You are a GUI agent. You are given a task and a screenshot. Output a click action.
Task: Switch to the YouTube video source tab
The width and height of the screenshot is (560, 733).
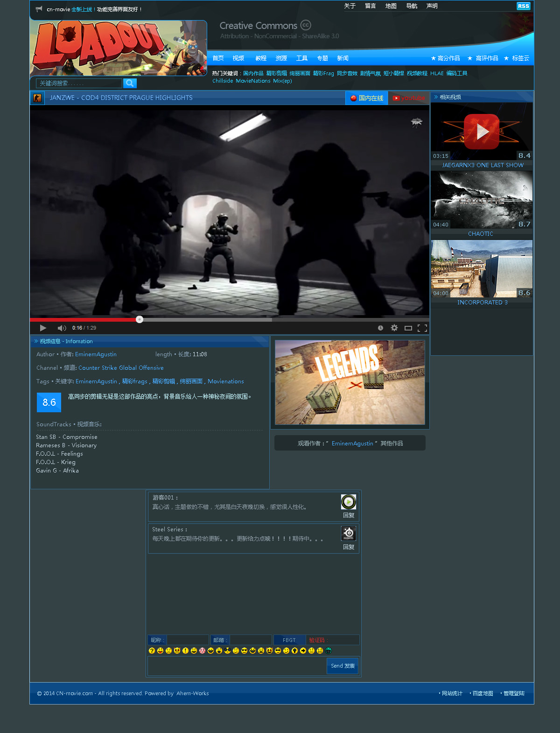click(409, 98)
